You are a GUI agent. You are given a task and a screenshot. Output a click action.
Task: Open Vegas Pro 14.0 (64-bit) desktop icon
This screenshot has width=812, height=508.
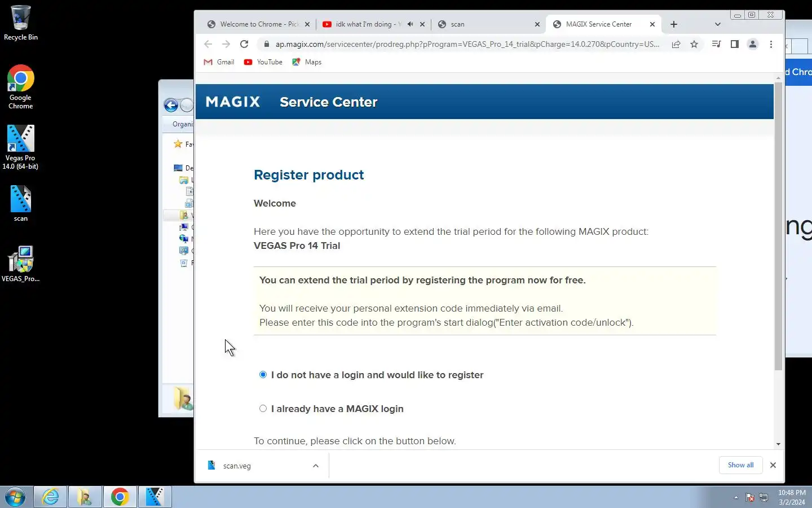tap(20, 147)
